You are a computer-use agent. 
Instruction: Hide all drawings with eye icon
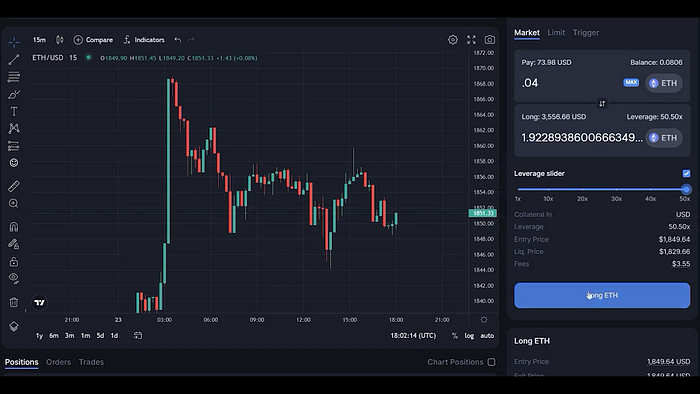pyautogui.click(x=14, y=278)
